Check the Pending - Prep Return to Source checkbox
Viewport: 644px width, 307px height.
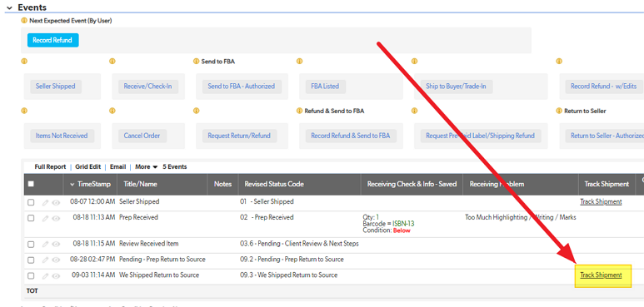pyautogui.click(x=31, y=260)
